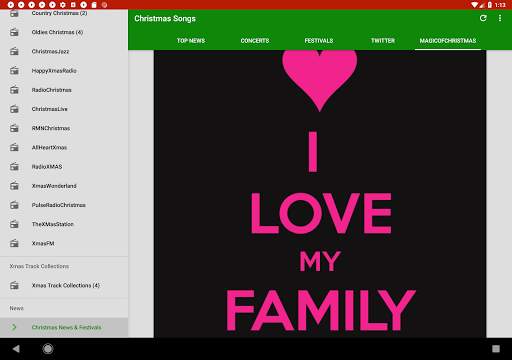Click radio icon beside RadioXMAS
Image resolution: width=512 pixels, height=360 pixels.
(14, 167)
